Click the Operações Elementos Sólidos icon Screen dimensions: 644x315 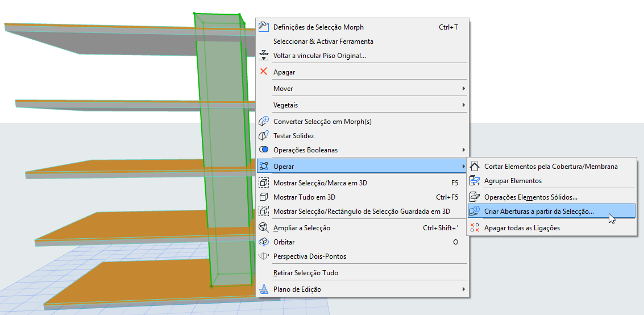coord(475,197)
